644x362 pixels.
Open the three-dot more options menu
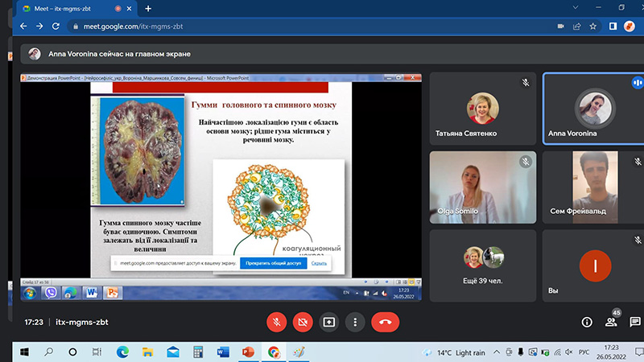[x=355, y=322]
